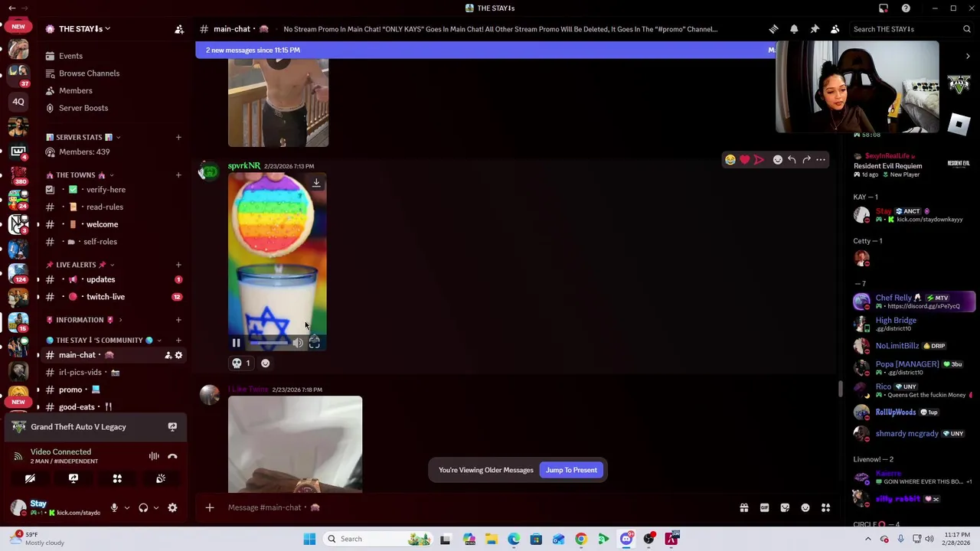Open the attachment plus button
Viewport: 980px width, 551px height.
coord(209,507)
